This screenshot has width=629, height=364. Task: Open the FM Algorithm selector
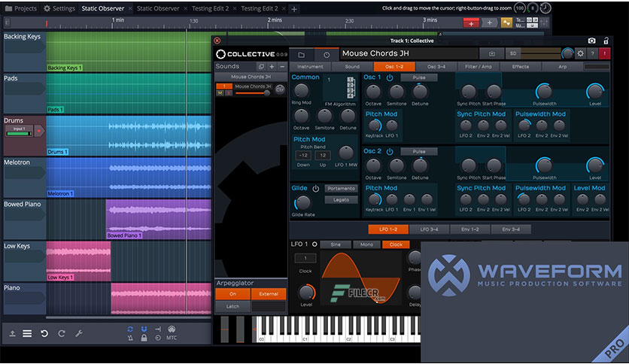(x=340, y=87)
